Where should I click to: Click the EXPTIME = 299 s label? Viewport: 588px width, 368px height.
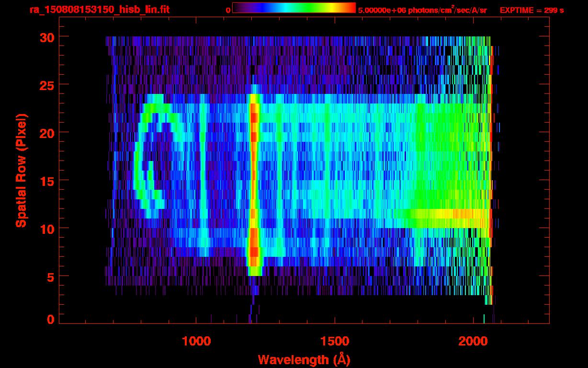531,10
